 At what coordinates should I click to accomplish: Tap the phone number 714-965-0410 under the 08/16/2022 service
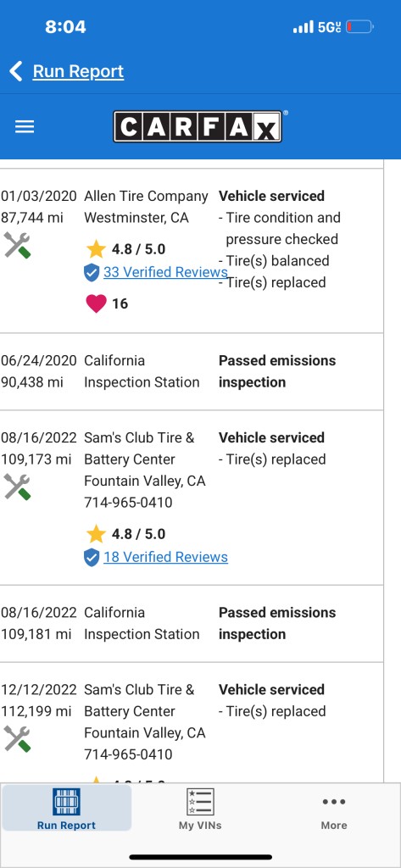(x=128, y=503)
